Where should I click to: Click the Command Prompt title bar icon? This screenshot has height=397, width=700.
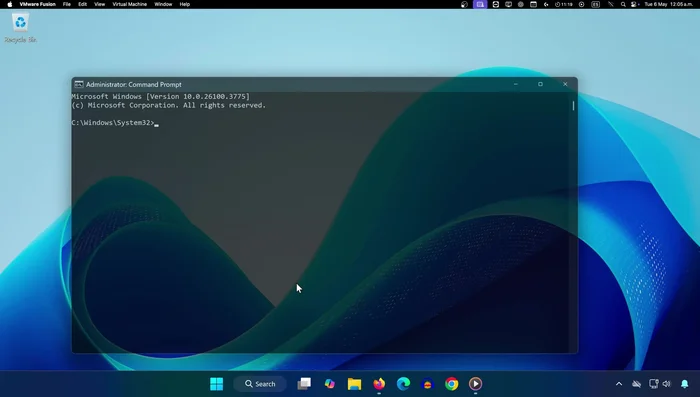coord(79,84)
